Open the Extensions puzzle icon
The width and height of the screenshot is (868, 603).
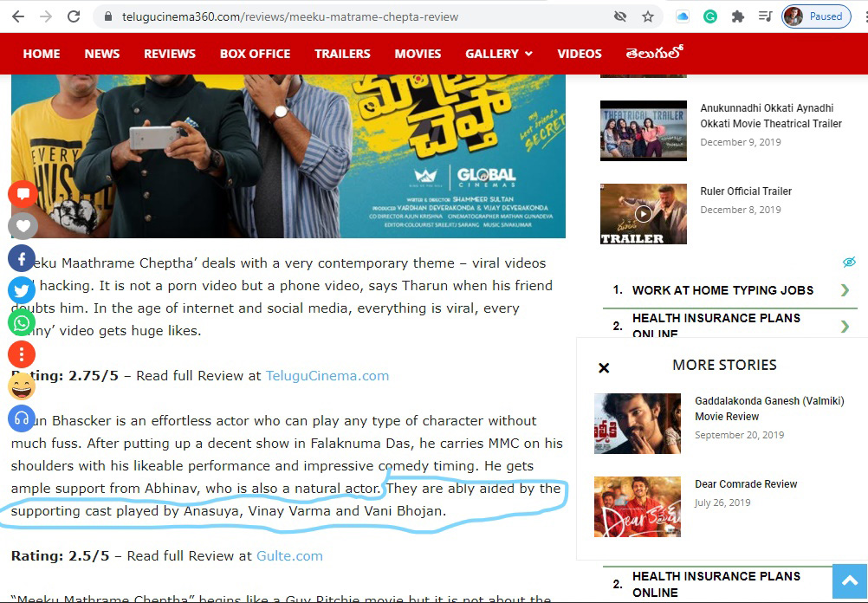(x=737, y=16)
